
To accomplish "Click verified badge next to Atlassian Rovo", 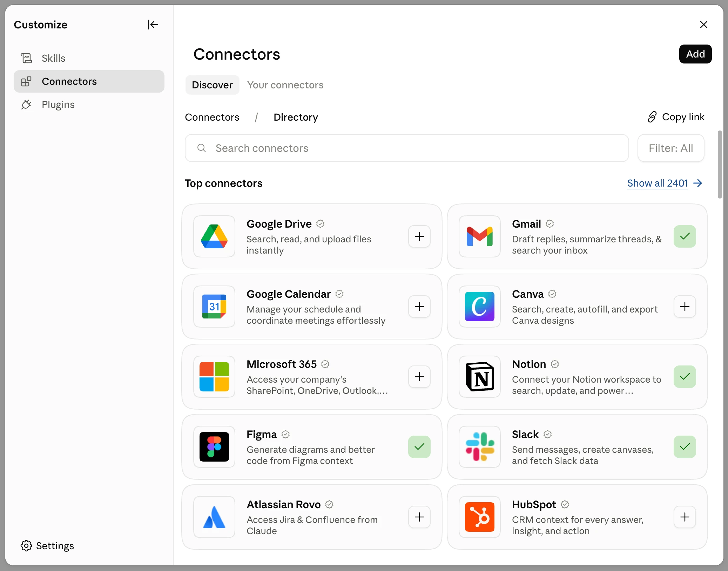I will pyautogui.click(x=329, y=504).
